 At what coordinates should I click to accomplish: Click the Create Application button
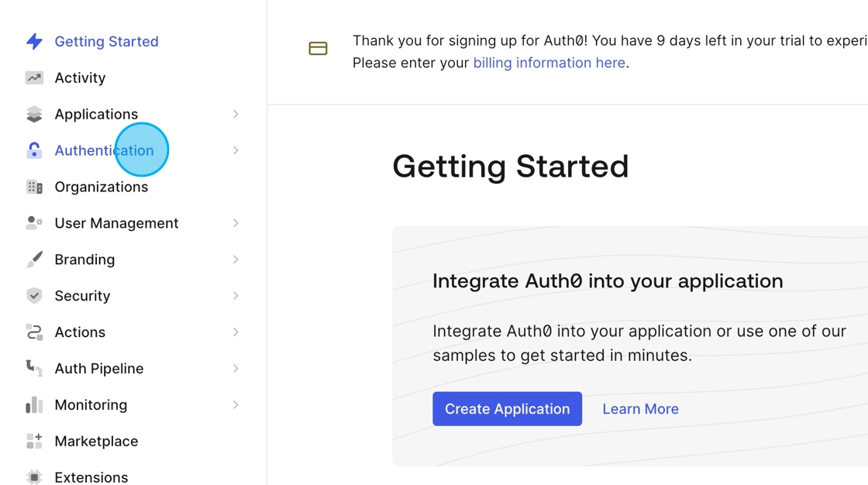click(x=507, y=408)
